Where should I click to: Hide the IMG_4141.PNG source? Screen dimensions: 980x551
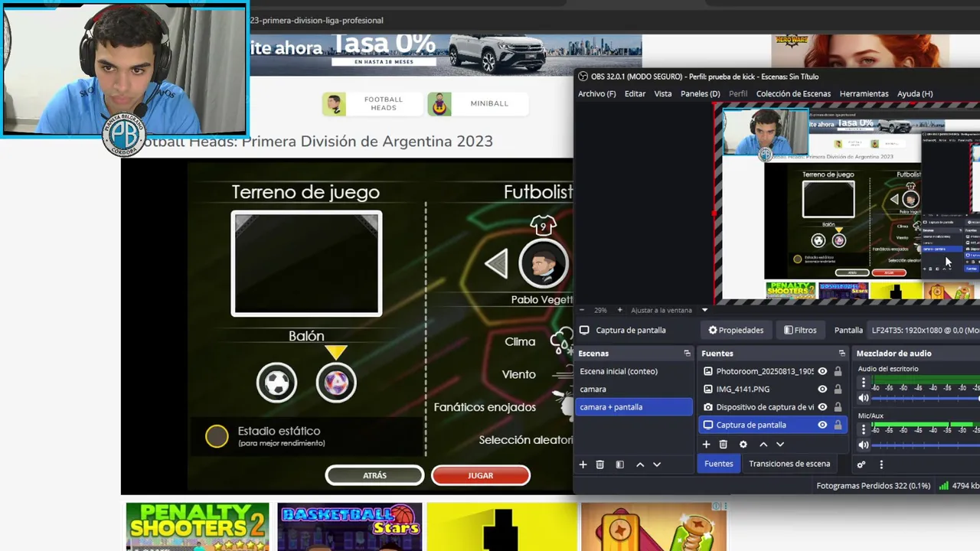point(822,389)
